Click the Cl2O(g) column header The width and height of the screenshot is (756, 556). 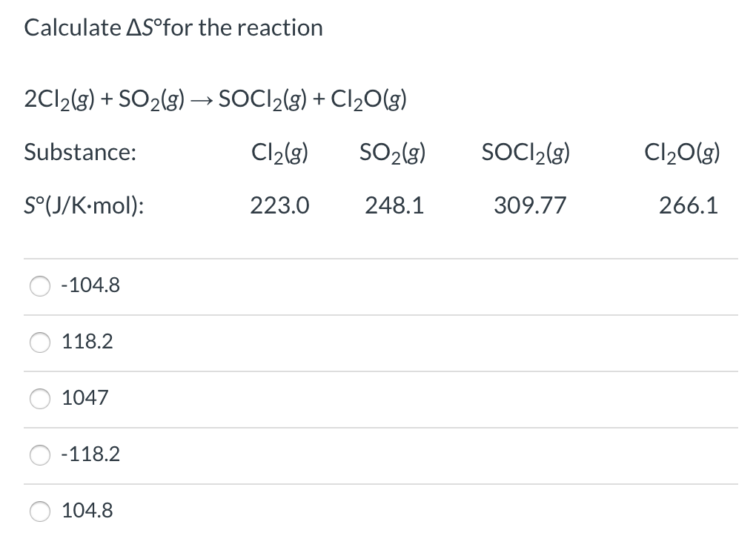click(x=680, y=153)
